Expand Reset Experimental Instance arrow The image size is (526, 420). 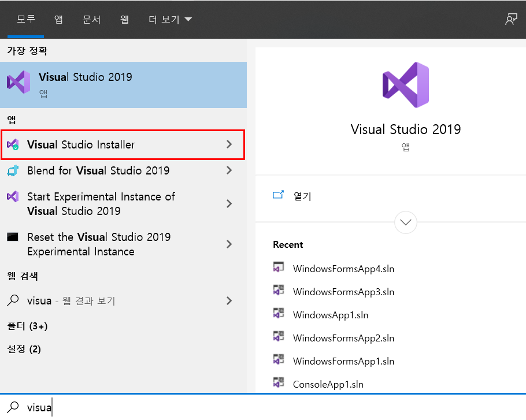(x=229, y=244)
